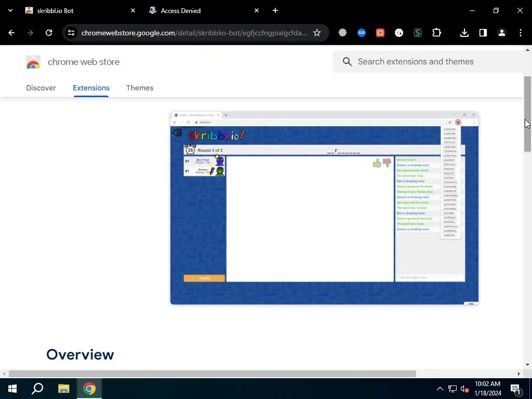The height and width of the screenshot is (399, 532).
Task: Click the grey globe extension icon
Action: (x=343, y=33)
